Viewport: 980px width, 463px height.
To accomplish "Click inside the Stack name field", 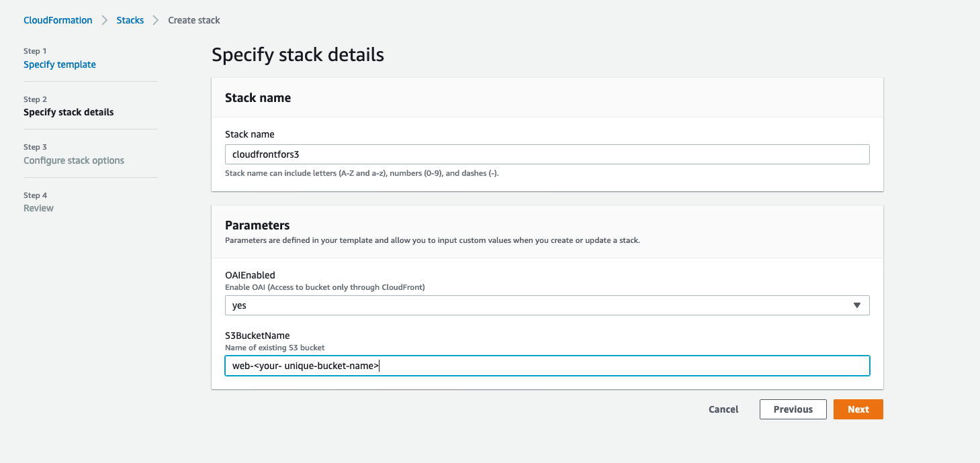I will click(547, 154).
